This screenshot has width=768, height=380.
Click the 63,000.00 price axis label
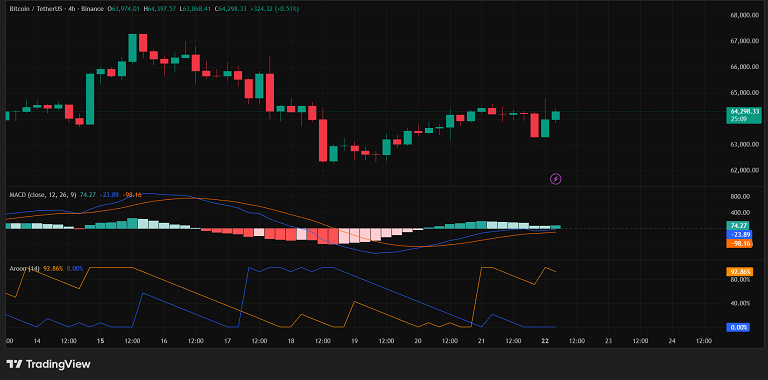coord(745,145)
